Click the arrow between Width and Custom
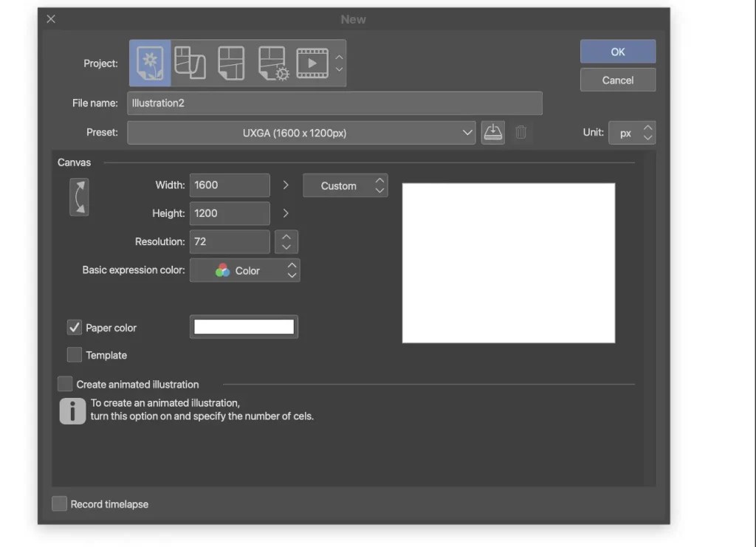The image size is (756, 547). (286, 185)
